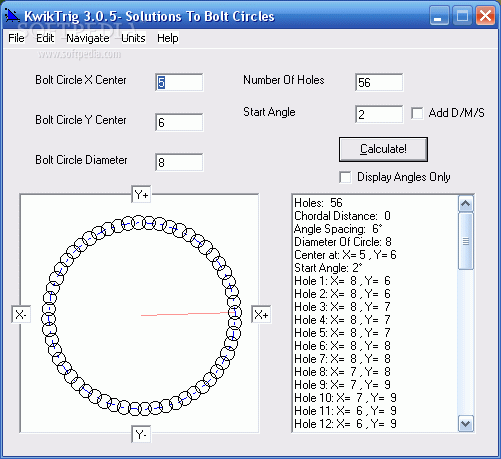Maximize the KwikTrig window
501x459 pixels.
(x=462, y=16)
